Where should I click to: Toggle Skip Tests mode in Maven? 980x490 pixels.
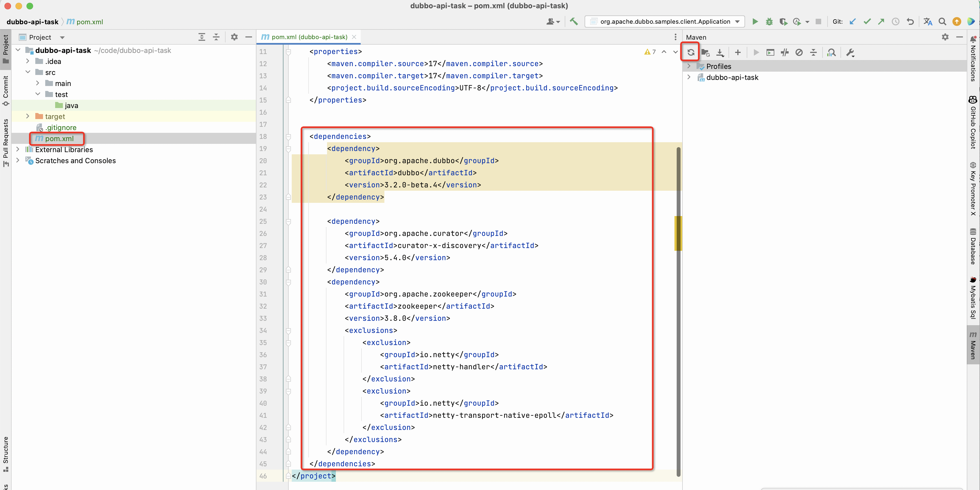(x=799, y=52)
